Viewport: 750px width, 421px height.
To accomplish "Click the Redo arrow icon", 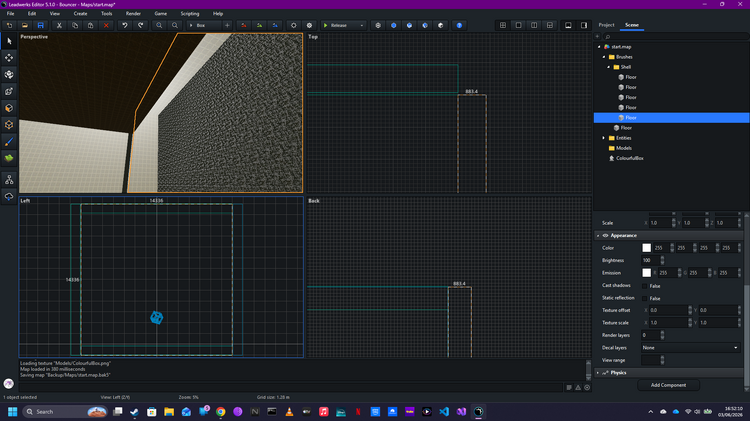I will click(141, 25).
